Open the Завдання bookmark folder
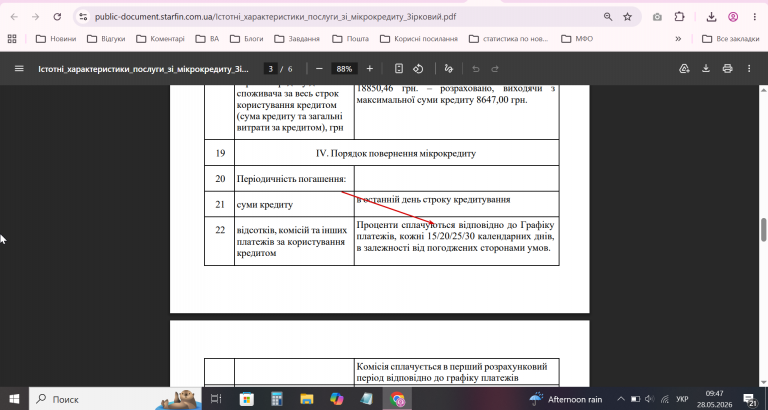768x410 pixels. click(297, 38)
